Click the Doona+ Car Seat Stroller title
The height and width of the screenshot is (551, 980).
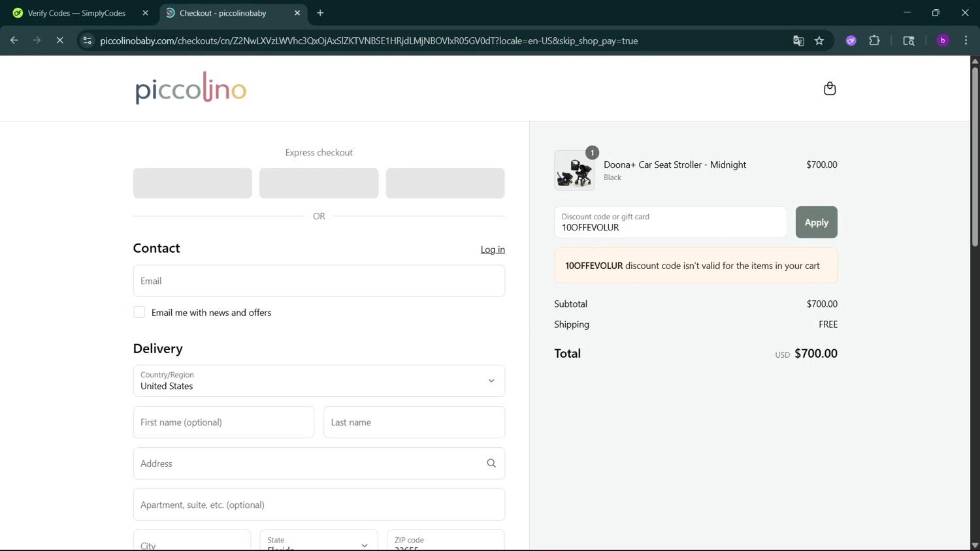[x=675, y=165]
